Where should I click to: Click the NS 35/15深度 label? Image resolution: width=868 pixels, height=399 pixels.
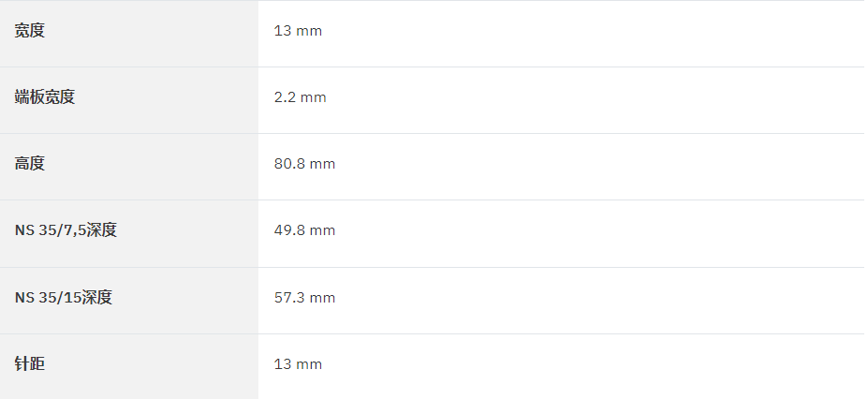point(63,297)
